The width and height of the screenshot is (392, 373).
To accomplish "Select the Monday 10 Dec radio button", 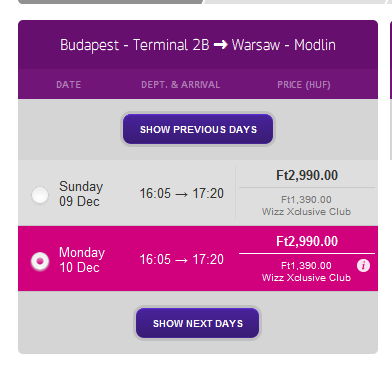I will click(x=40, y=261).
